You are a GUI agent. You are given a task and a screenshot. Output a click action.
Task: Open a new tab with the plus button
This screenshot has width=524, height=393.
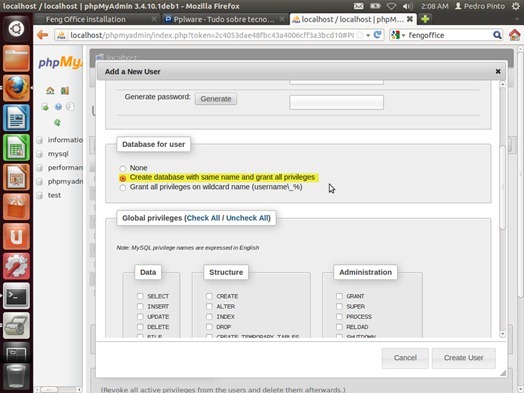tap(425, 19)
